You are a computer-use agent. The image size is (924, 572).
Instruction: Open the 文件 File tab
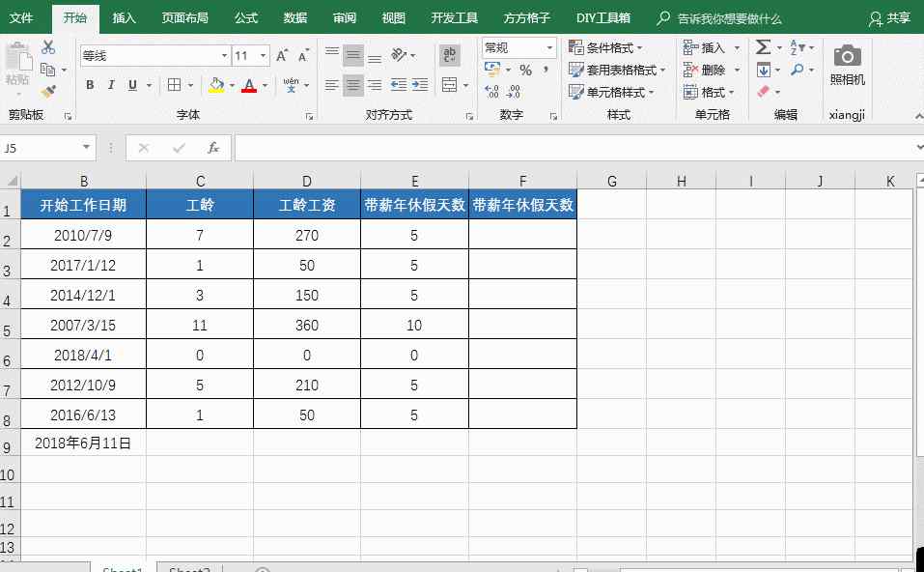[x=21, y=17]
